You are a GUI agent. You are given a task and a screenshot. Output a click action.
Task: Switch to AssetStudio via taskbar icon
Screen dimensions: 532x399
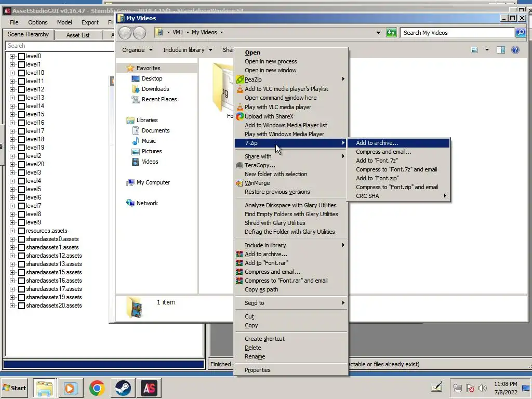(149, 388)
